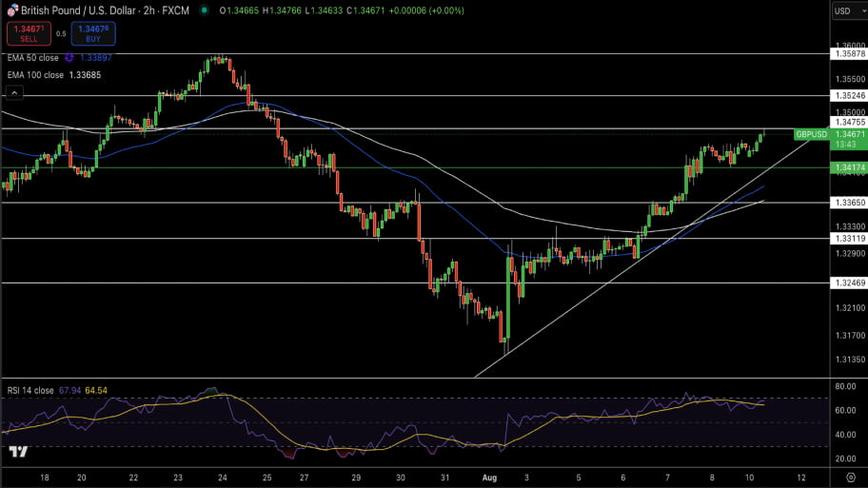Click the Aug label on the time axis
Screen dimensions: 868x488
[x=489, y=478]
